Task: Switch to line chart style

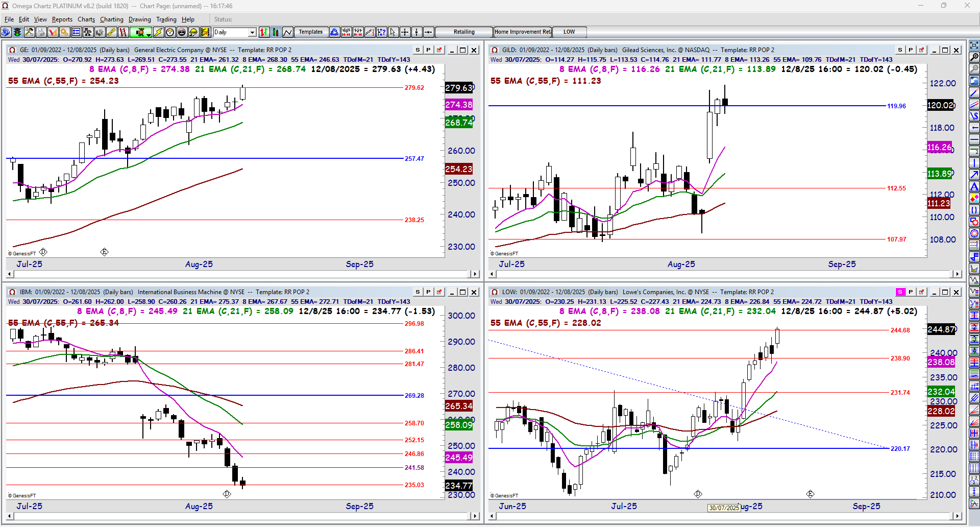Action: 287,32
